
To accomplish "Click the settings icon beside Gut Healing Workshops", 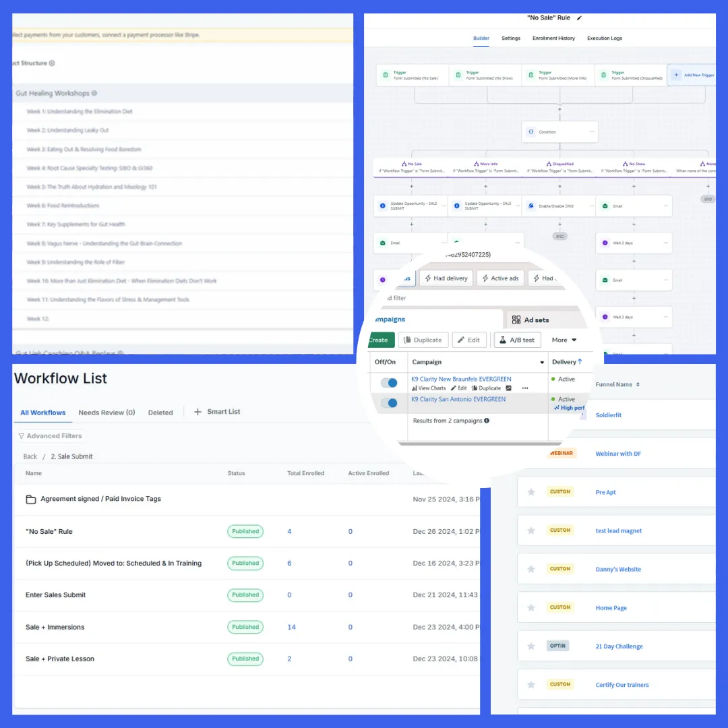I will tap(94, 93).
